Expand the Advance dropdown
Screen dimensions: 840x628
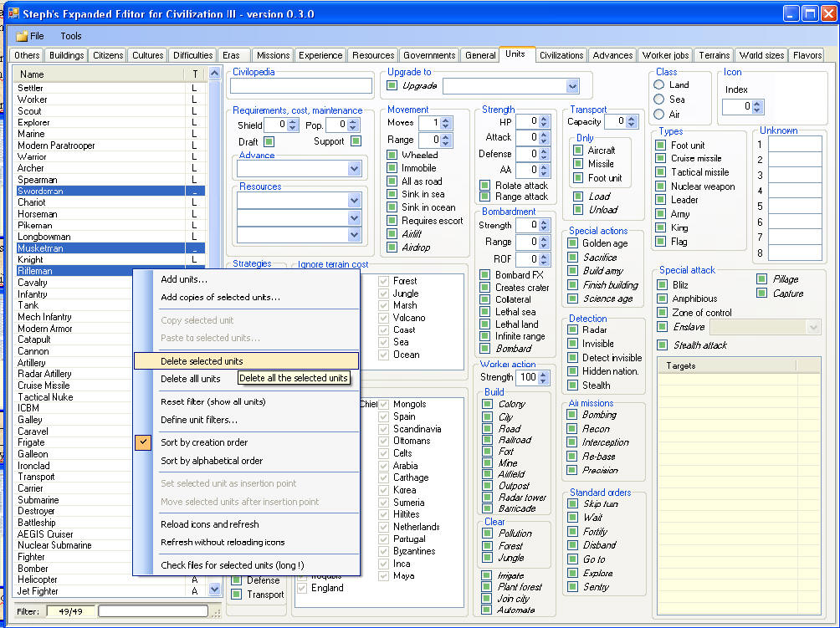(x=354, y=169)
